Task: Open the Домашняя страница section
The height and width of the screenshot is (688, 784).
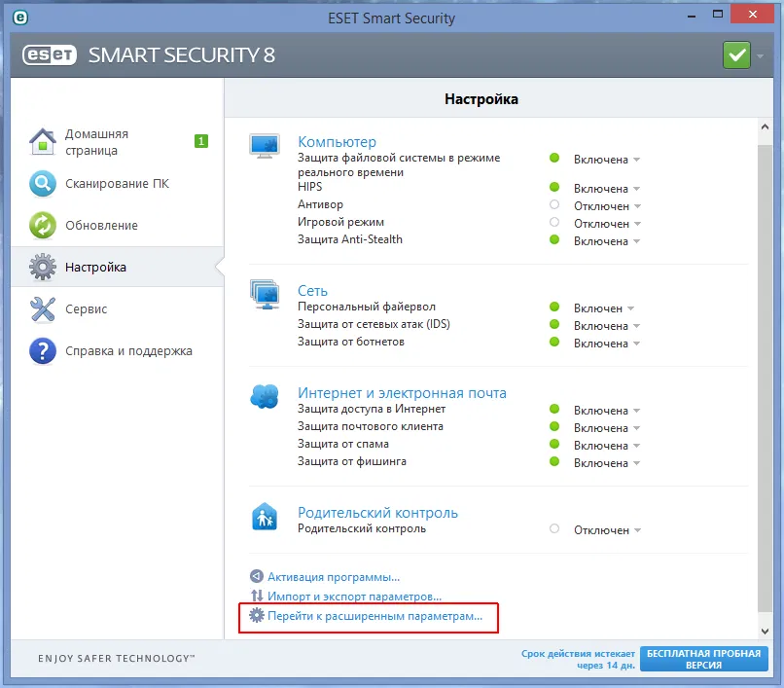Action: (x=118, y=142)
